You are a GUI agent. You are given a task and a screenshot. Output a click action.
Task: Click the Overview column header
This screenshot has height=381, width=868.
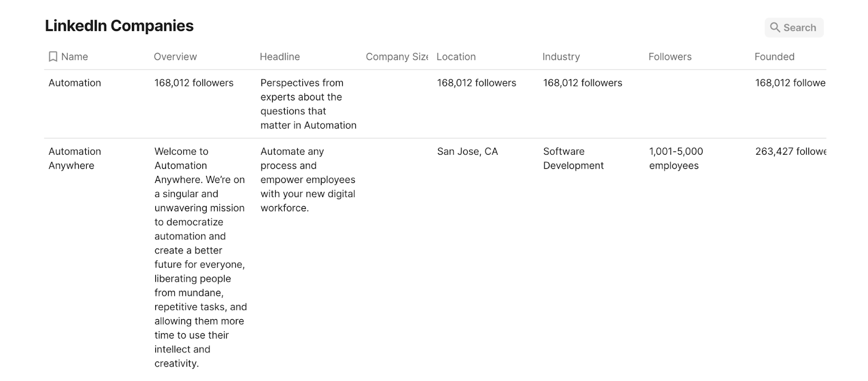(175, 57)
